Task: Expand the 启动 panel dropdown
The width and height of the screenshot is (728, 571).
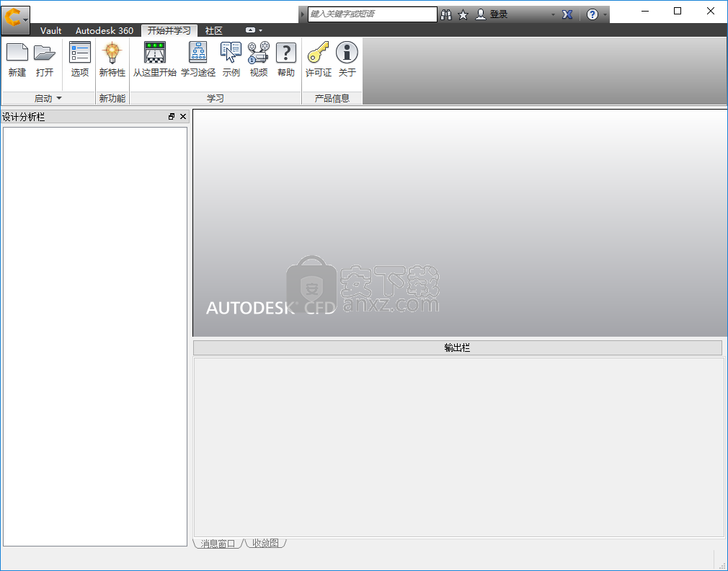Action: (59, 99)
